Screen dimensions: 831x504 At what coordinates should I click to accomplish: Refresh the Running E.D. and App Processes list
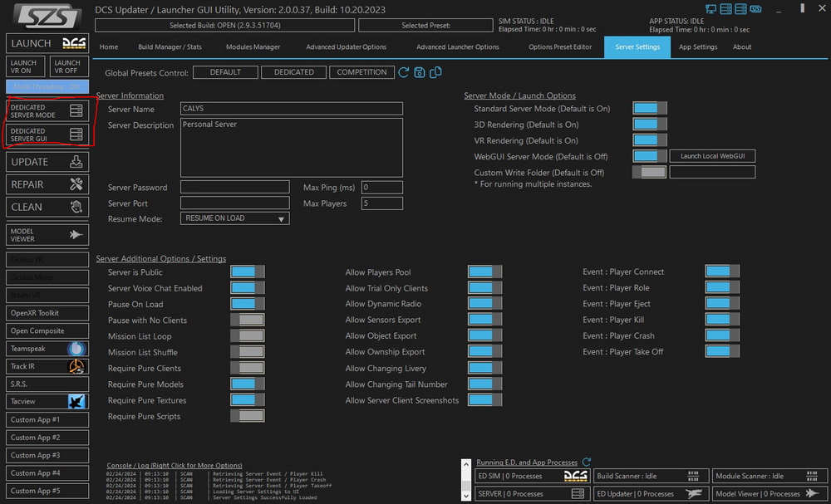click(x=586, y=462)
